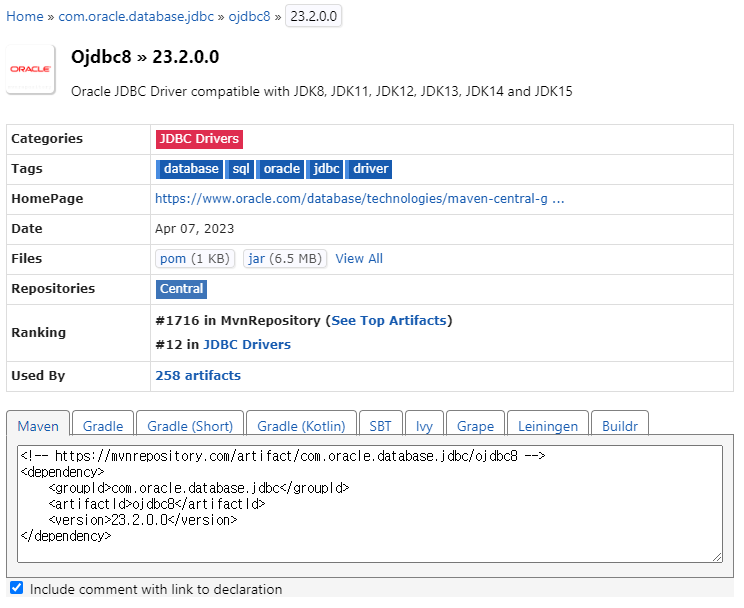Switch to the Leiningen tab

coord(548,425)
